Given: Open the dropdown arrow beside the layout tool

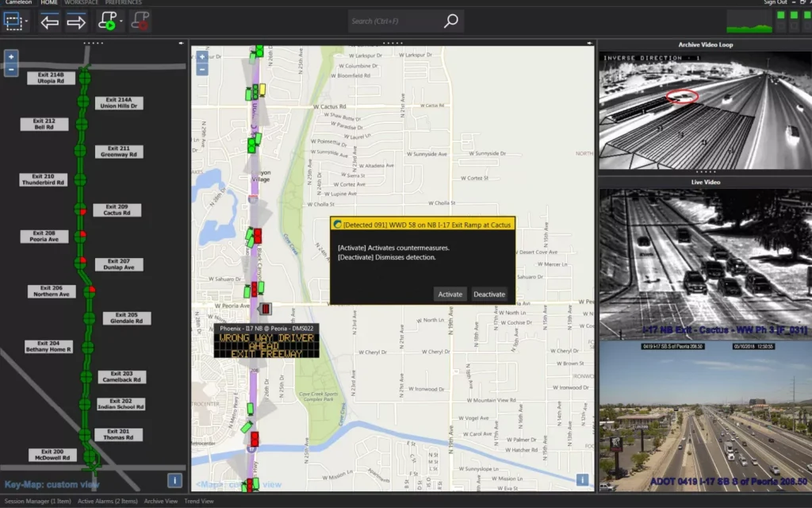Looking at the screenshot, I should (28, 21).
